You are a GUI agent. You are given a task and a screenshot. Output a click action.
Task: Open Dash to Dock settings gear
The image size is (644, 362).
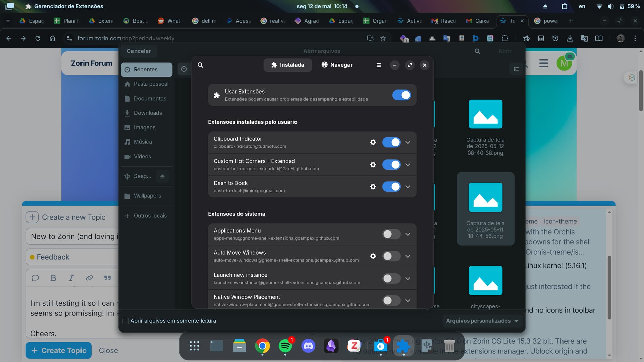click(373, 187)
